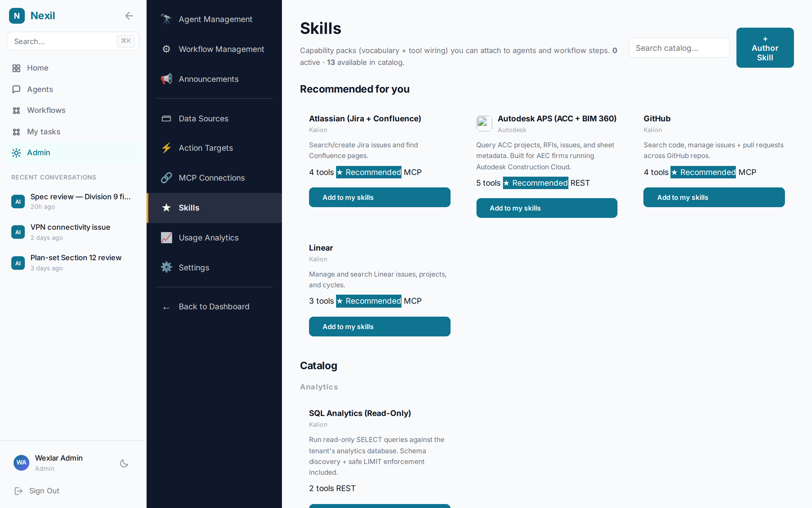The image size is (812, 508).
Task: Click the My tasks icon
Action: [x=16, y=132]
